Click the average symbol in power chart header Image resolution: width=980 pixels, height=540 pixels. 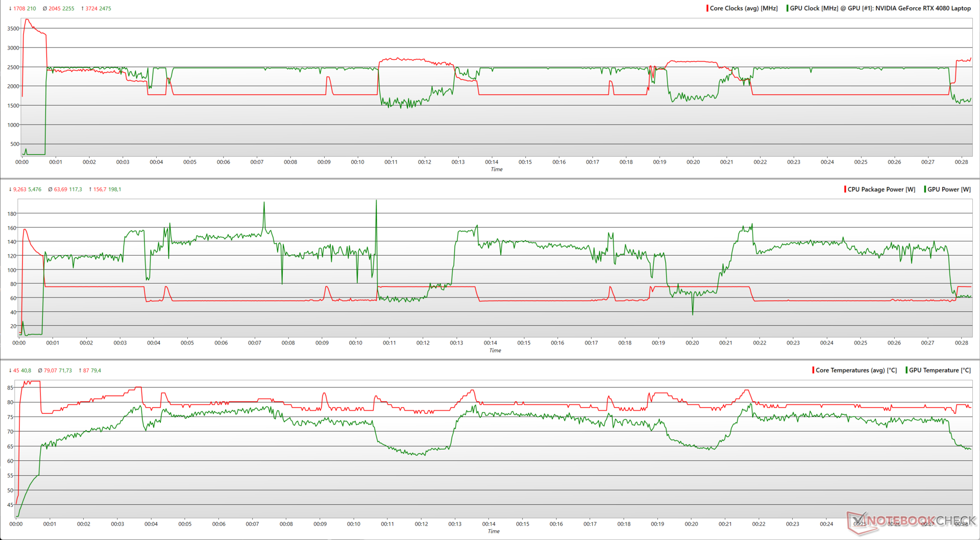[50, 189]
